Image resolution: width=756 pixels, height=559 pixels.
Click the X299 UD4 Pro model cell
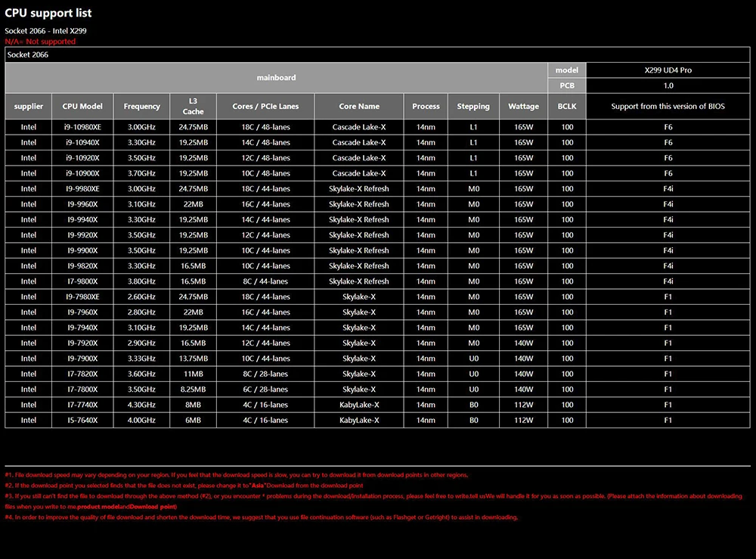[x=668, y=70]
